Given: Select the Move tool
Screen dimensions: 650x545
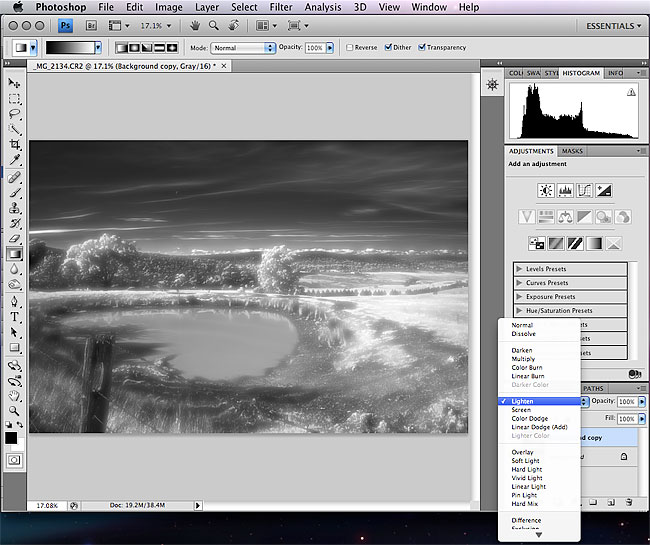Looking at the screenshot, I should click(x=14, y=83).
